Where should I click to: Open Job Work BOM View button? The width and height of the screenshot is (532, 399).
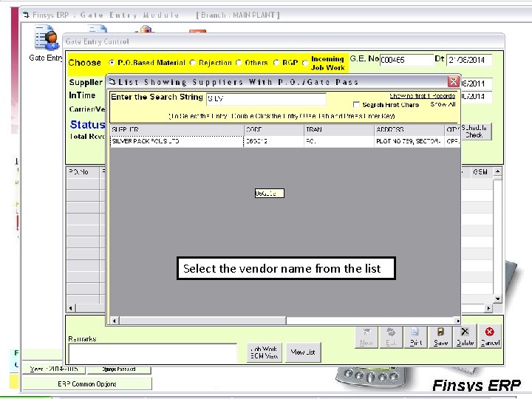(265, 352)
